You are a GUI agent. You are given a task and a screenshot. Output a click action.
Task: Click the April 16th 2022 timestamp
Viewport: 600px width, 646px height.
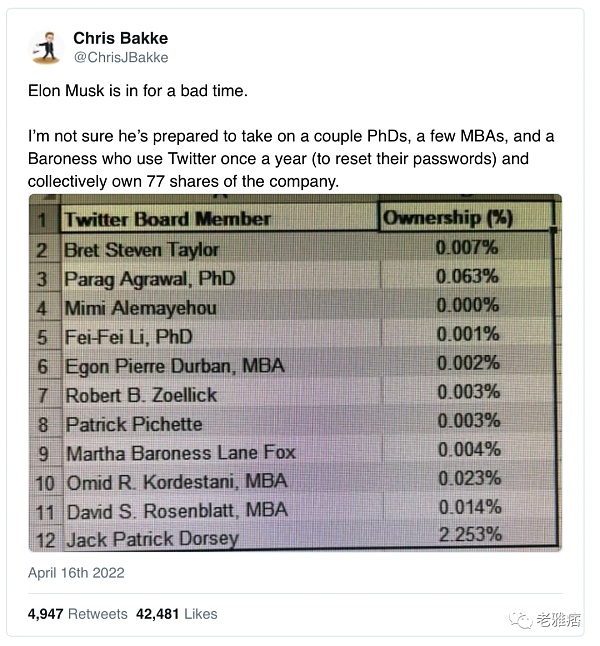pyautogui.click(x=76, y=573)
